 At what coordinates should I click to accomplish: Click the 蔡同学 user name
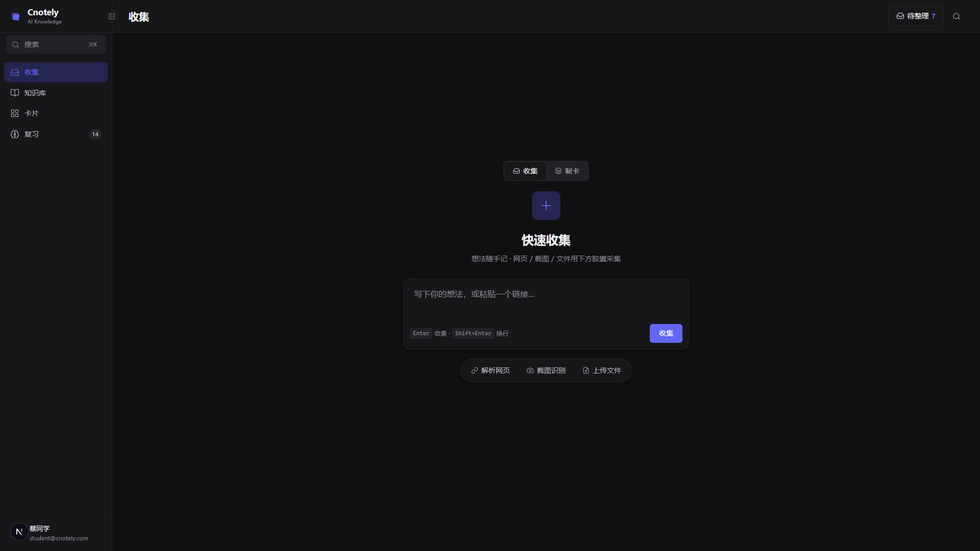[x=39, y=529]
